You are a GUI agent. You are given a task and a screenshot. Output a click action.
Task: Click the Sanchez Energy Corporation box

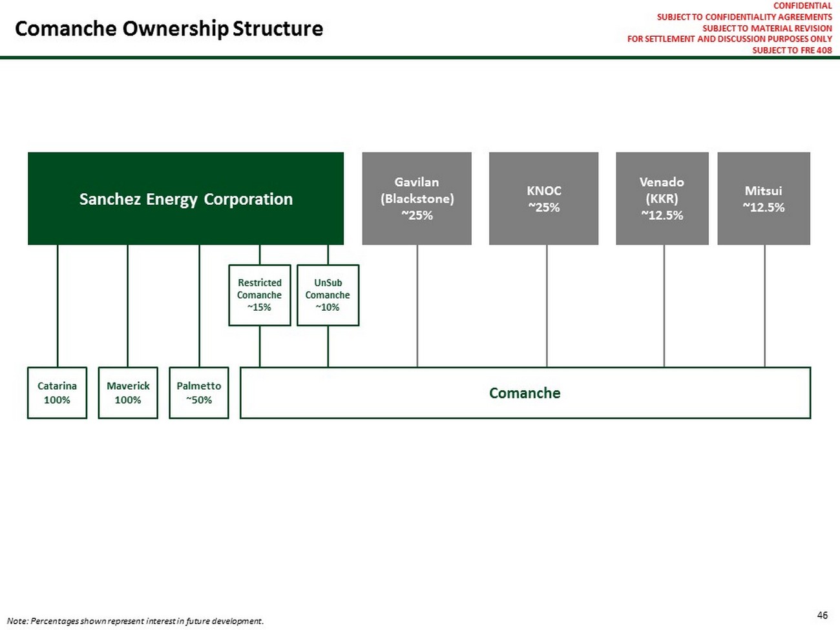click(x=185, y=199)
